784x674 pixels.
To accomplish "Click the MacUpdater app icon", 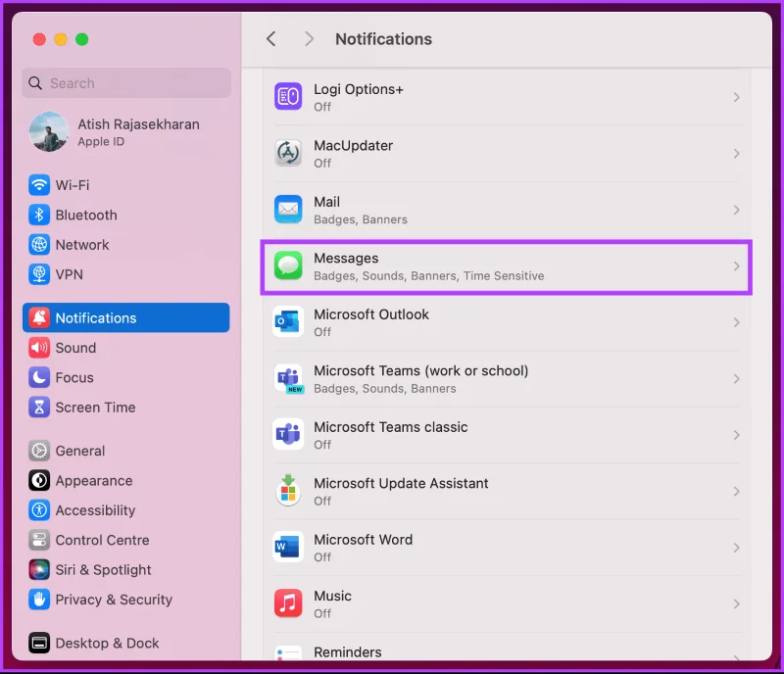I will coord(288,153).
